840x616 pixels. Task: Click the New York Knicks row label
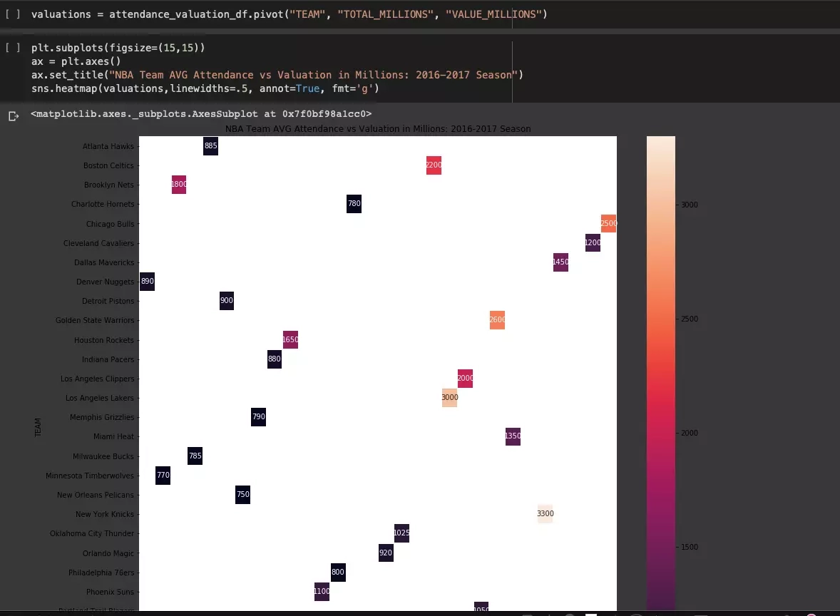(x=104, y=514)
